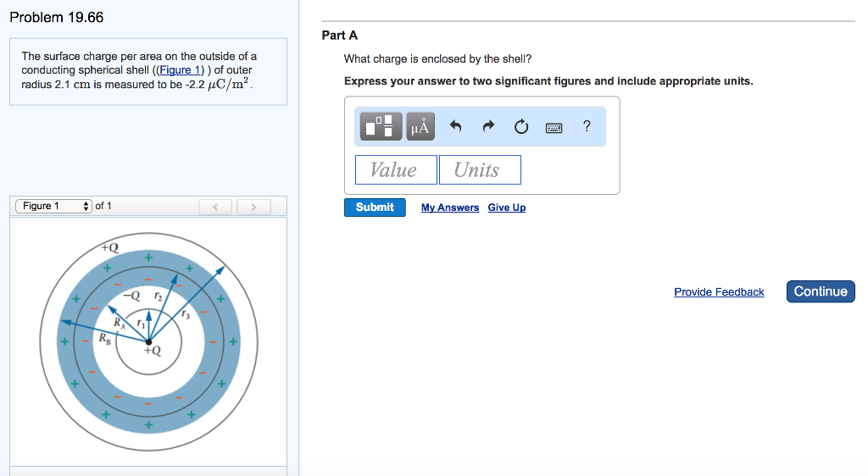The width and height of the screenshot is (868, 476).
Task: Select the Part A heading
Action: point(339,36)
